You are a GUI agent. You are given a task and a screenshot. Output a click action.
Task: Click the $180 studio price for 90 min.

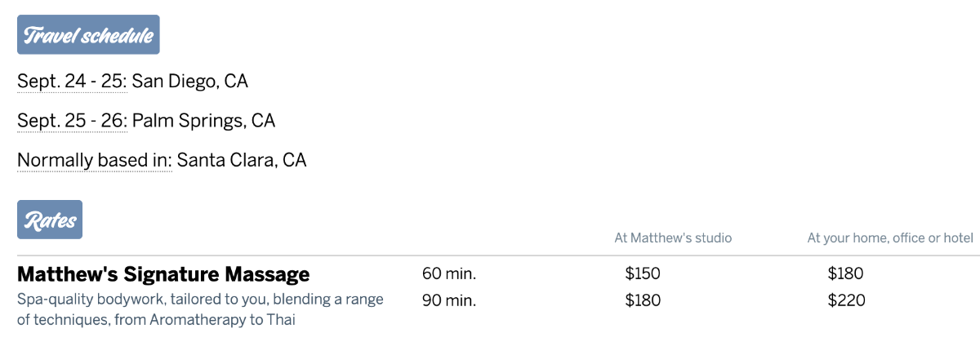click(643, 300)
